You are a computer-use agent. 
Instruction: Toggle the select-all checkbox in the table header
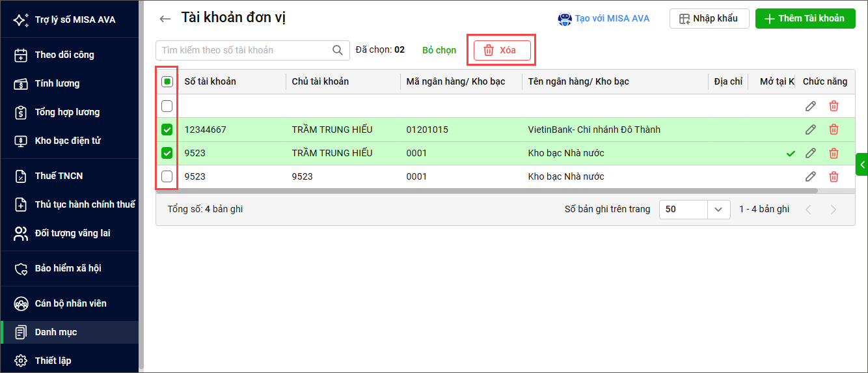click(167, 81)
